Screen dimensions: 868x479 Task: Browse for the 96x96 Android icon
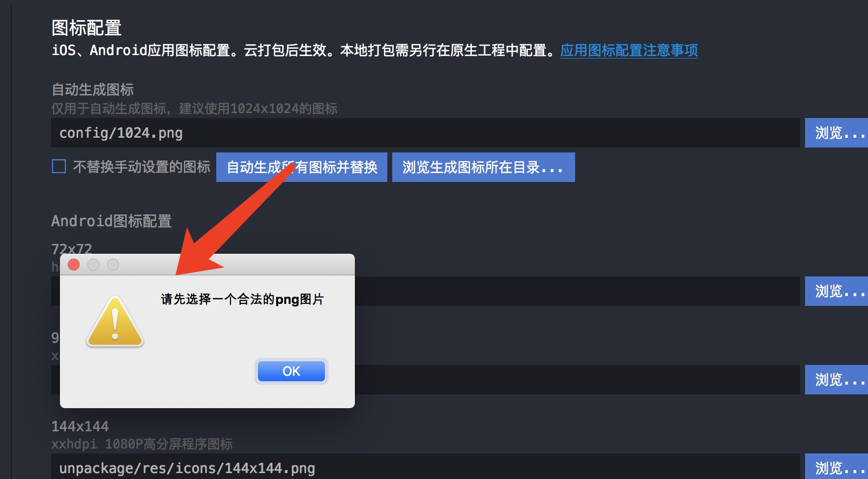(x=837, y=380)
